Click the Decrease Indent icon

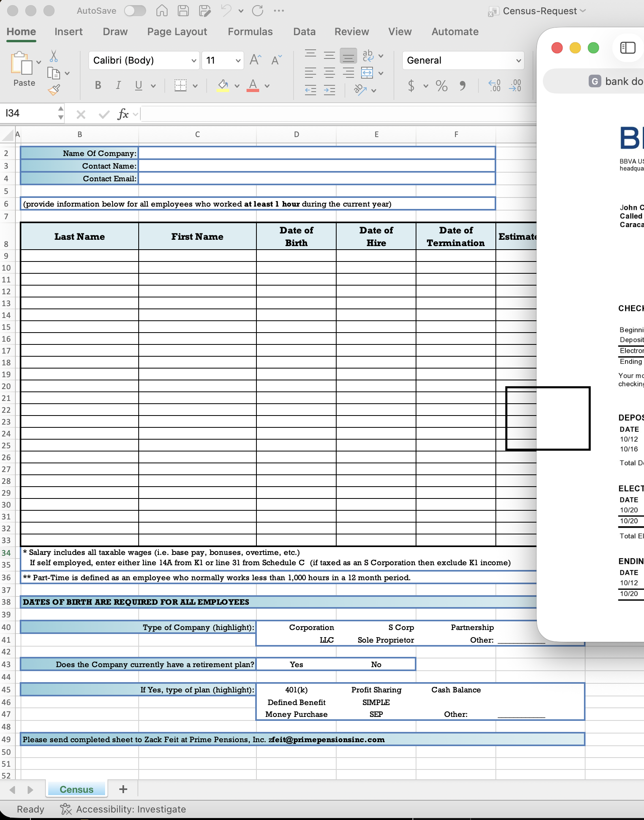(x=311, y=90)
